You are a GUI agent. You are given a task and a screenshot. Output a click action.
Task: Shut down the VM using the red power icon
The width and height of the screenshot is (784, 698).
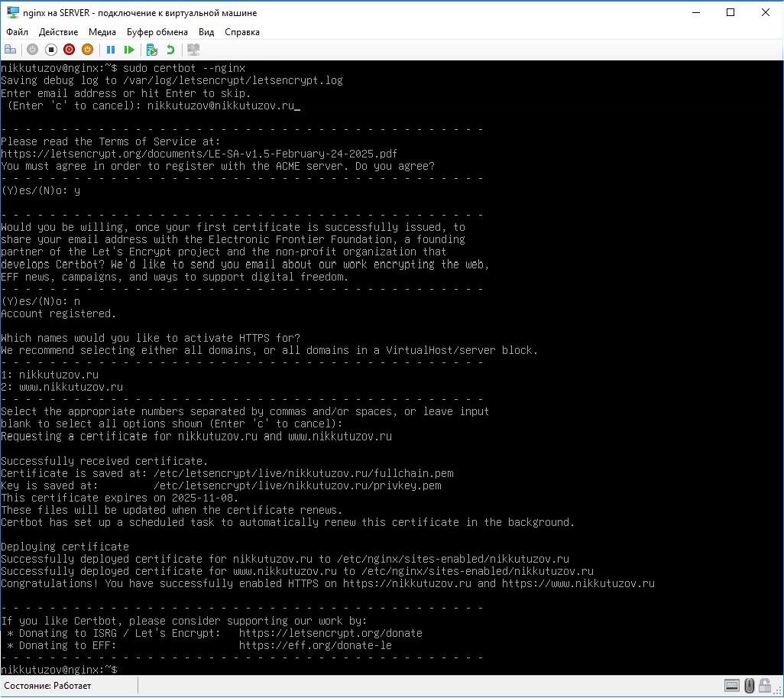(69, 50)
